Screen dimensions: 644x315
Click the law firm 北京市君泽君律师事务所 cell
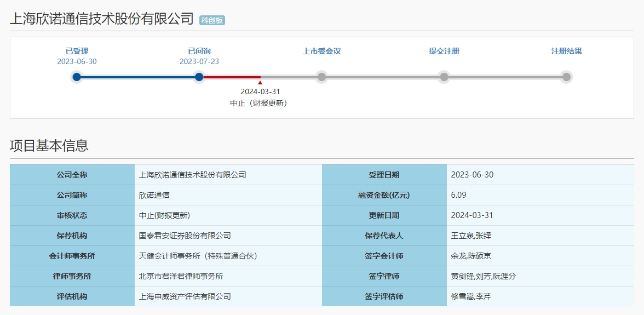click(x=228, y=277)
